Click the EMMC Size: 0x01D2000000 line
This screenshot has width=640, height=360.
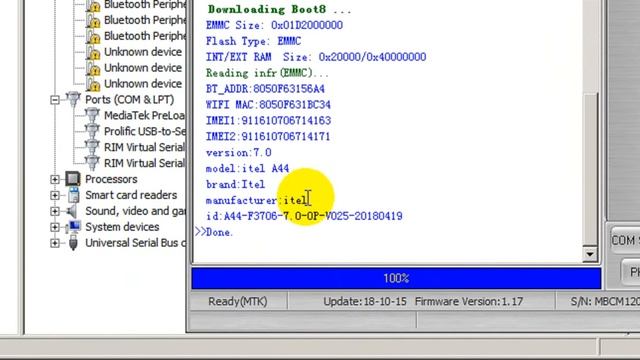click(274, 25)
